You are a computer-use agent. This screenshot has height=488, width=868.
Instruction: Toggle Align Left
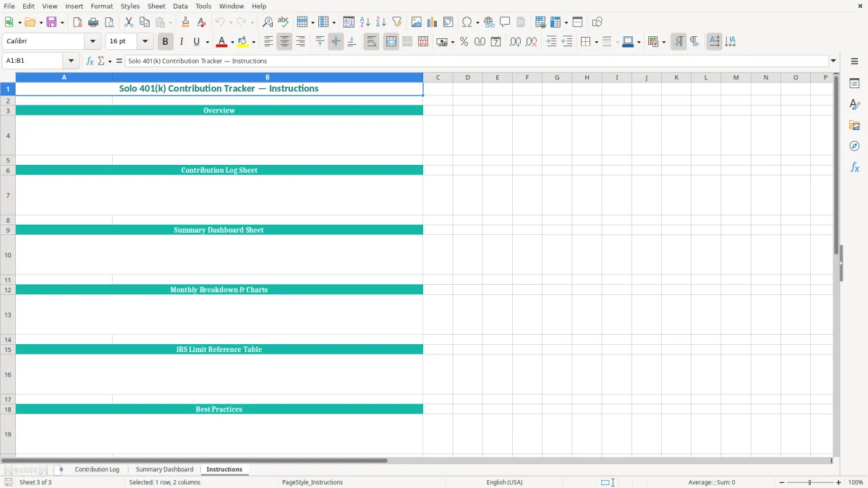click(268, 42)
